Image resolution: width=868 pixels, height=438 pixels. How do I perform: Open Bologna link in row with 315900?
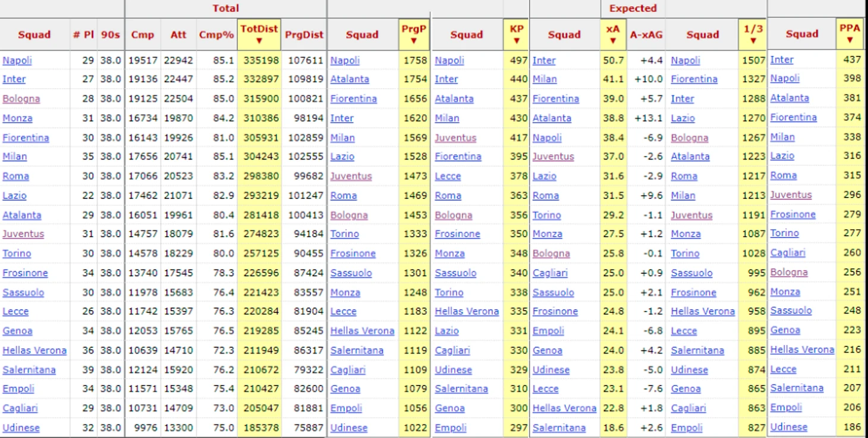[x=21, y=99]
